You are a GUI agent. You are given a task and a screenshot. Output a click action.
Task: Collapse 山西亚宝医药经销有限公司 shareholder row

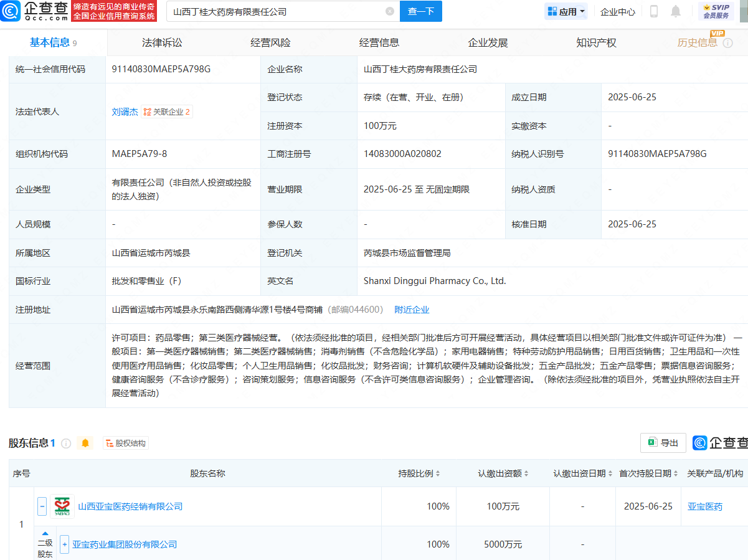click(42, 506)
